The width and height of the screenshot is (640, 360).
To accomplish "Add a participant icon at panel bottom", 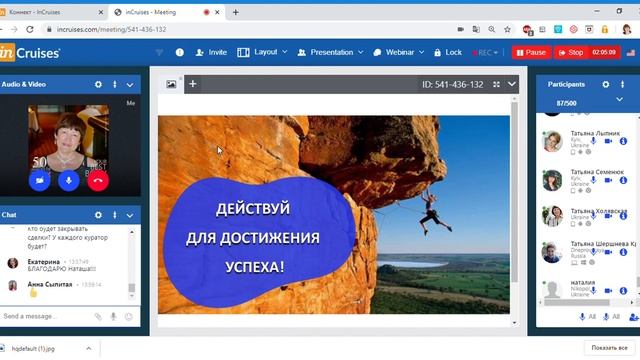I will (x=633, y=317).
